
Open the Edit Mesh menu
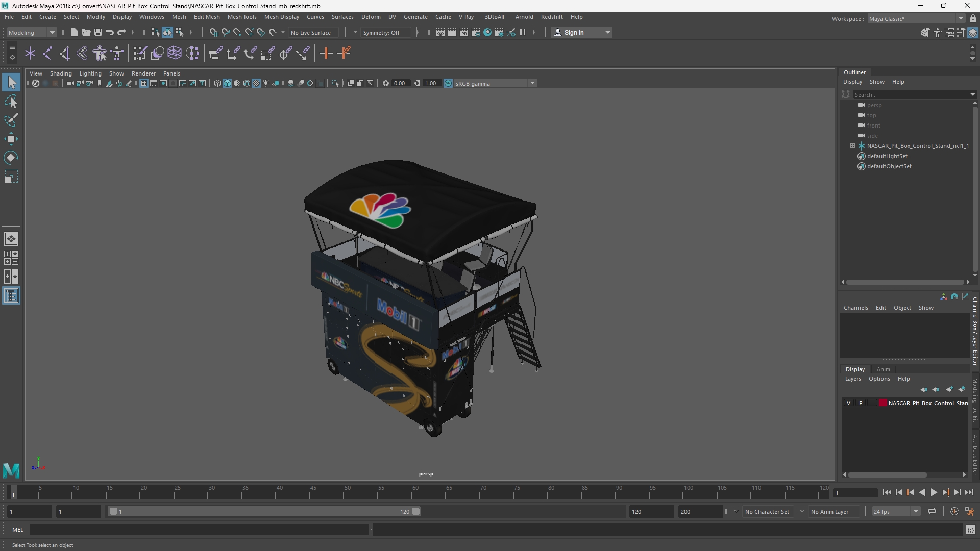coord(207,17)
